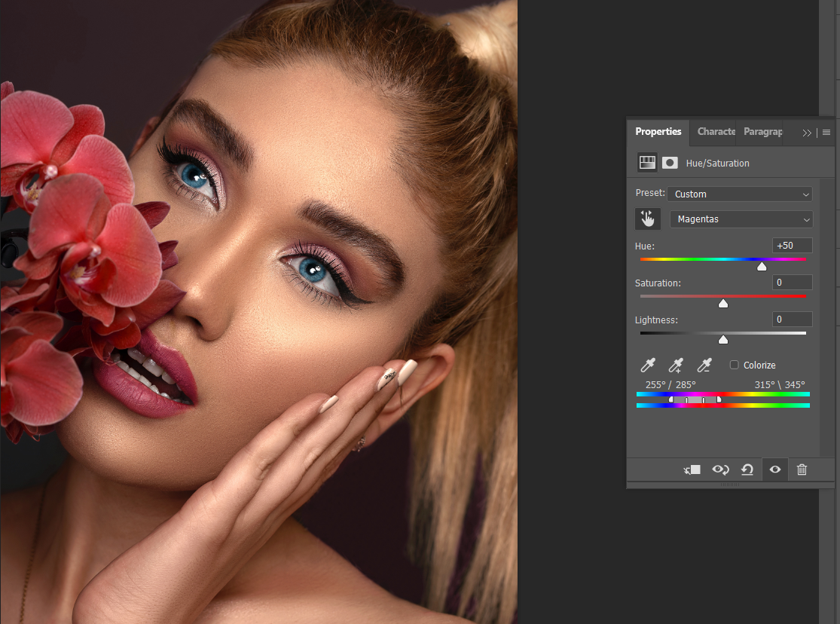This screenshot has height=624, width=840.
Task: Reset adjustment to defaults
Action: 747,470
